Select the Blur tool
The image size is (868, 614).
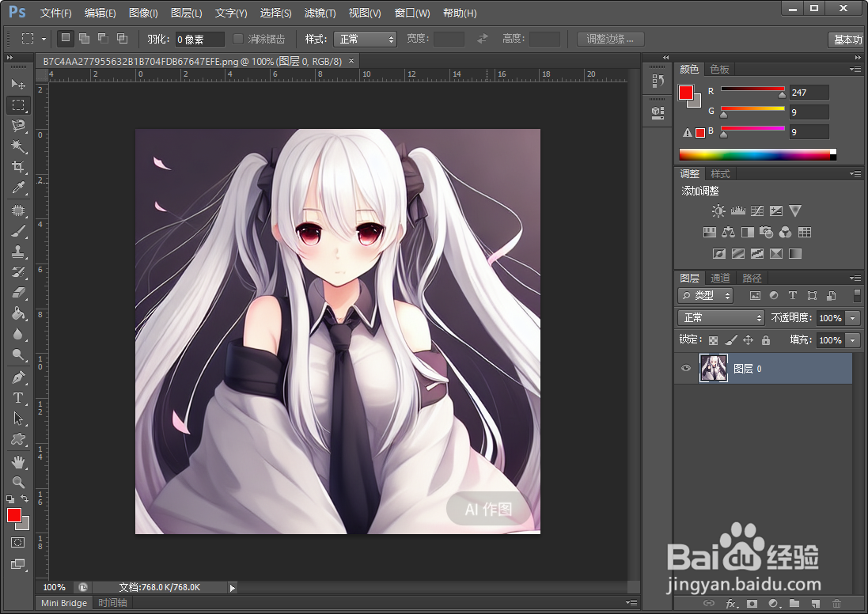18,335
